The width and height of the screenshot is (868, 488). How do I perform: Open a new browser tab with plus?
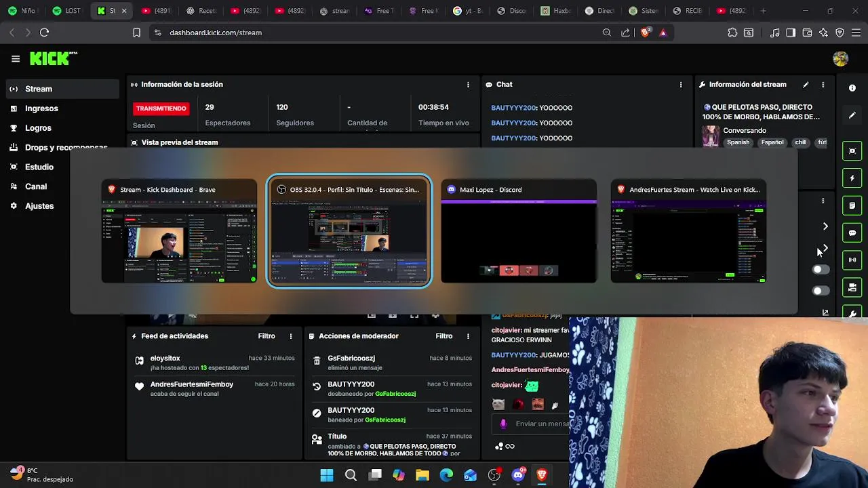coord(764,11)
